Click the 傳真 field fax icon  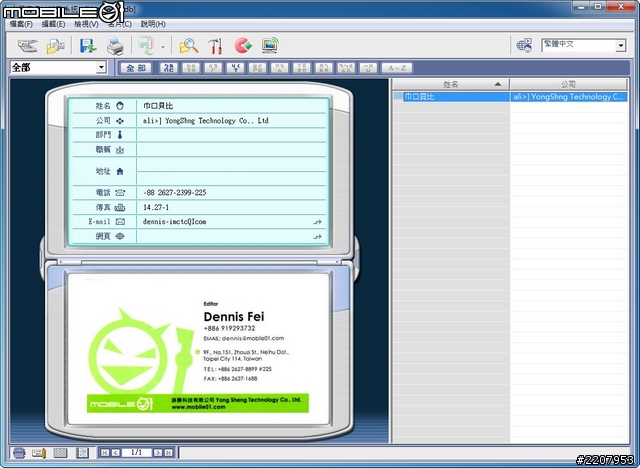coord(120,207)
